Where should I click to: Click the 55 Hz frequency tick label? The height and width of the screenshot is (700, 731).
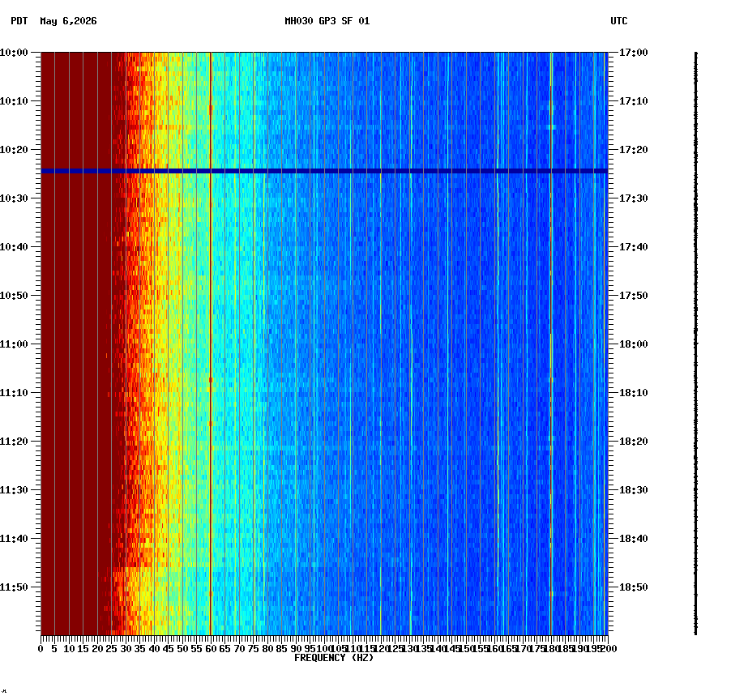tap(197, 649)
